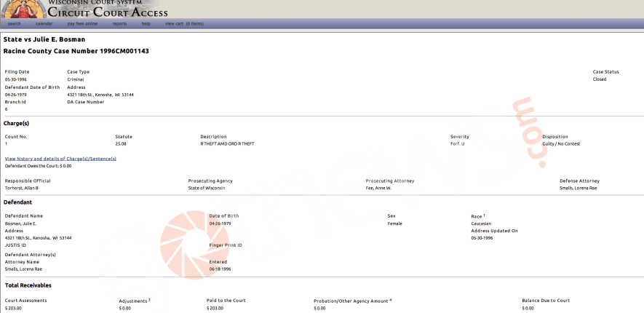Click the Probation/Other Agency Amount footnote marker
This screenshot has width=644, height=313.
coord(390,299)
